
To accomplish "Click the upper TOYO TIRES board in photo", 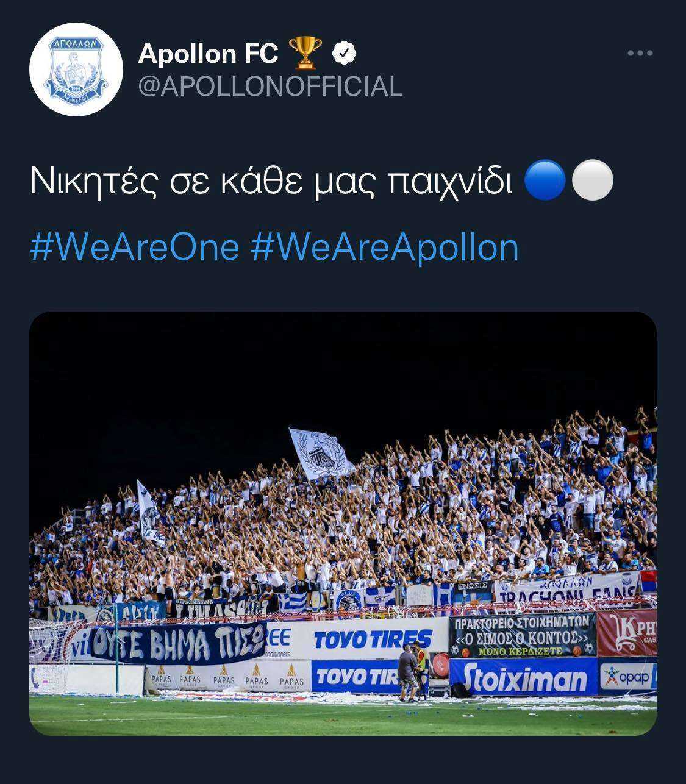I will pyautogui.click(x=372, y=638).
